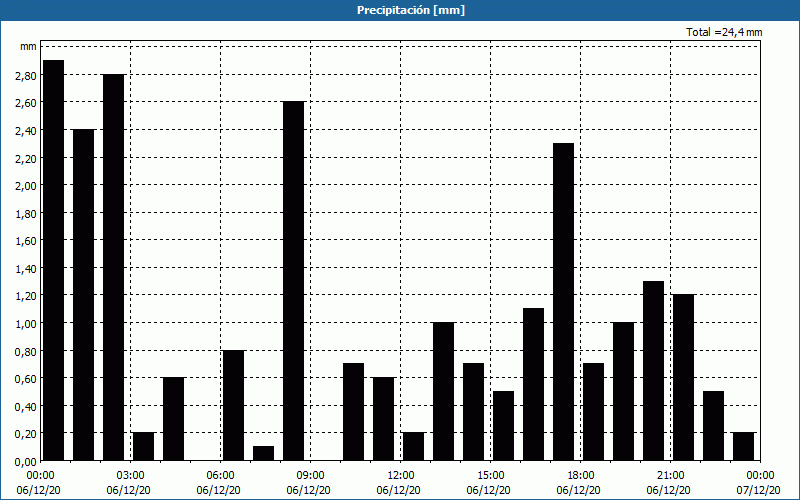Click the y-axis value 2,00
The width and height of the screenshot is (800, 500).
coord(26,186)
